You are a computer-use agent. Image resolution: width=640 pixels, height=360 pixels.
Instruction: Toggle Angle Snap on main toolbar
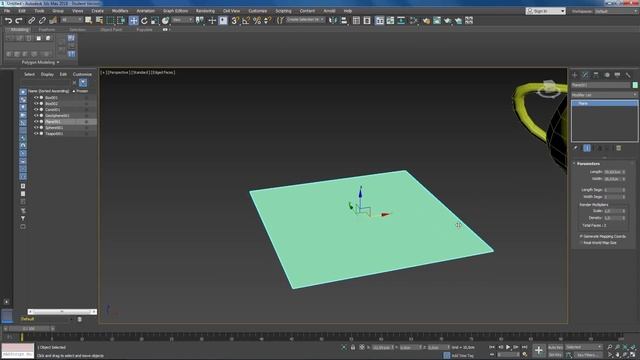pyautogui.click(x=246, y=20)
